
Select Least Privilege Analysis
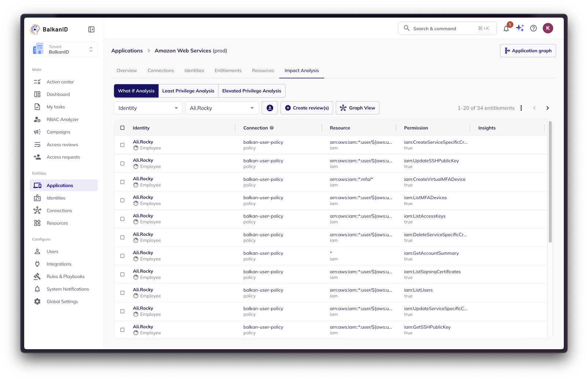(188, 91)
